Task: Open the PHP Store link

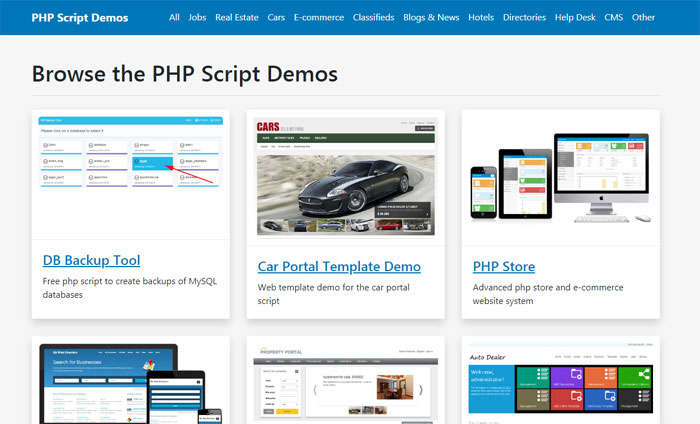Action: 504,266
